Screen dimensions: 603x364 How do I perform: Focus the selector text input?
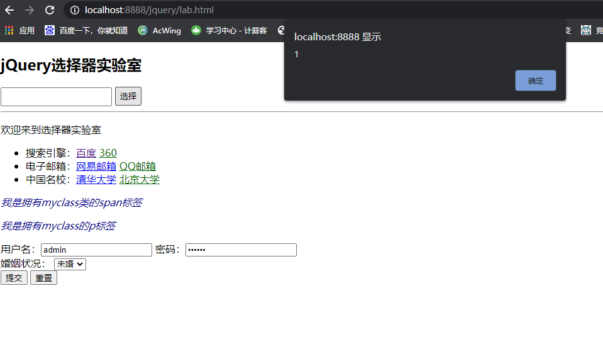[x=56, y=96]
